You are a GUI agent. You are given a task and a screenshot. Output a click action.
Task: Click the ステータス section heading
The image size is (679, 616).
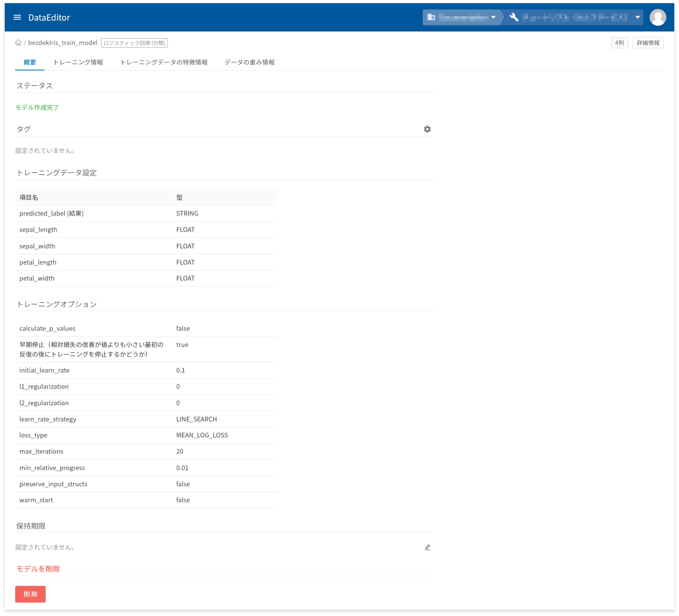click(35, 86)
